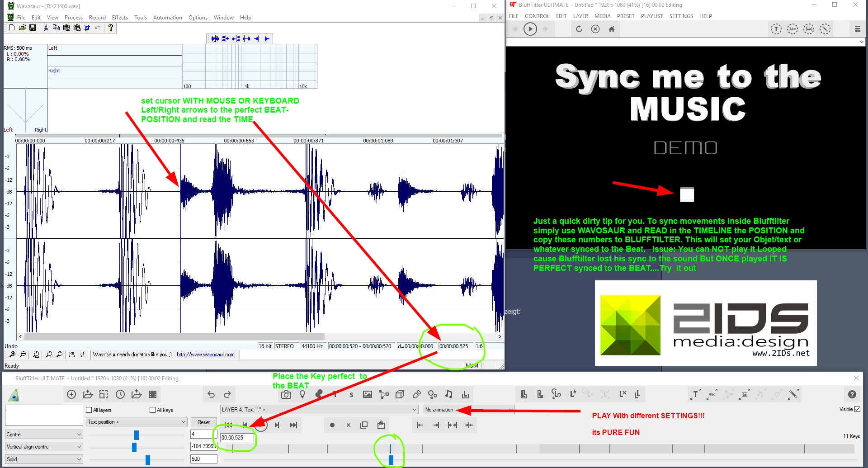This screenshot has height=468, width=868.
Task: Add light layer with bulb icon
Action: 302,394
